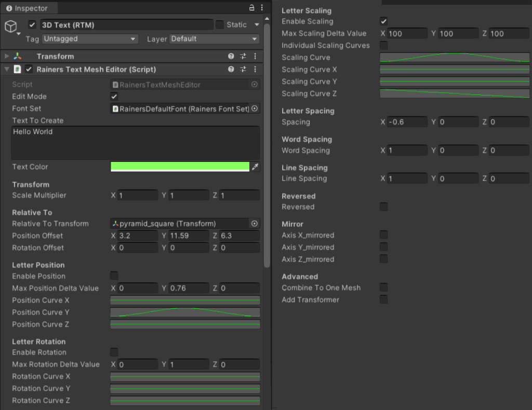Collapse the Rainers Text Mesh Editor component

coord(7,69)
